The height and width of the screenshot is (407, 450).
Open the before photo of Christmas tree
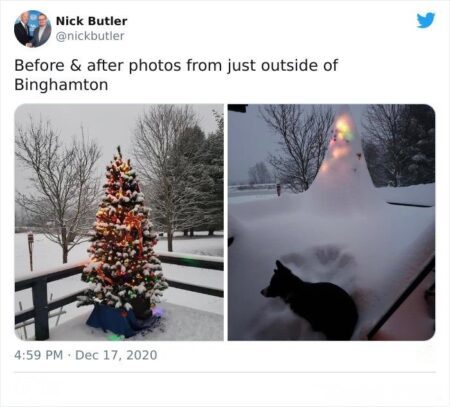pos(119,222)
